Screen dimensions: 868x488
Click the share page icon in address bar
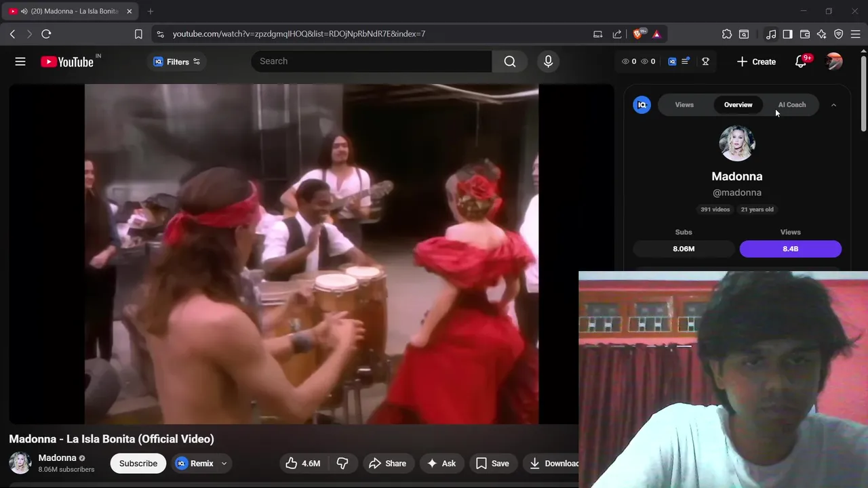tap(617, 34)
